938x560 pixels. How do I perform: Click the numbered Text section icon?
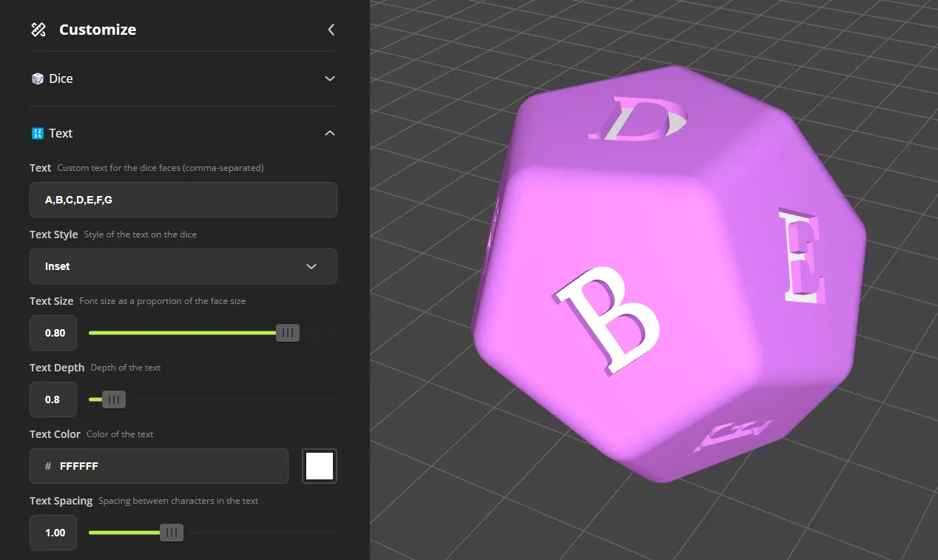36,133
